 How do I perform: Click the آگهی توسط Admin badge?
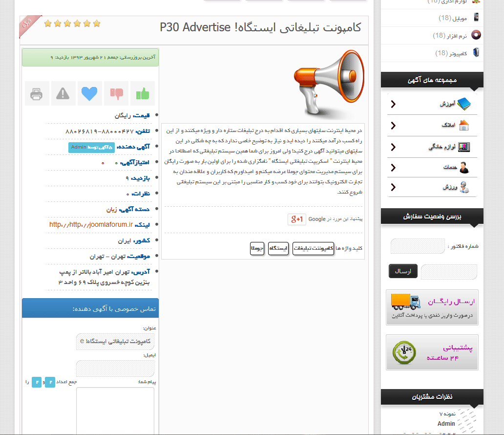click(x=92, y=147)
